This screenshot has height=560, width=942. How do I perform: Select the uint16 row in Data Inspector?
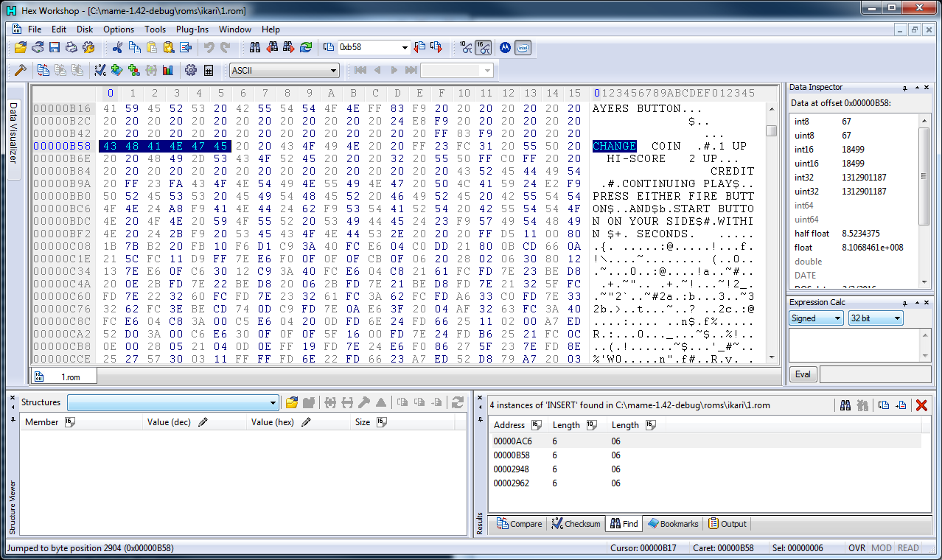pyautogui.click(x=854, y=164)
